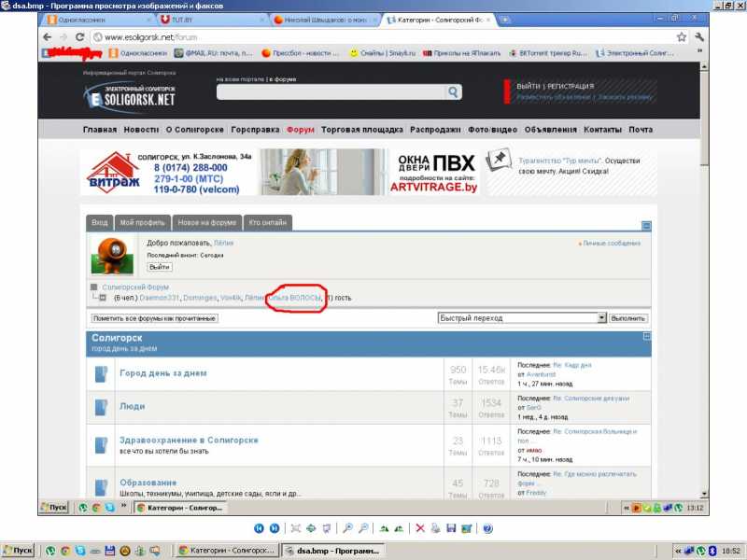This screenshot has width=747, height=560.
Task: Click the Пуск start button on the taskbar
Action: (19, 551)
